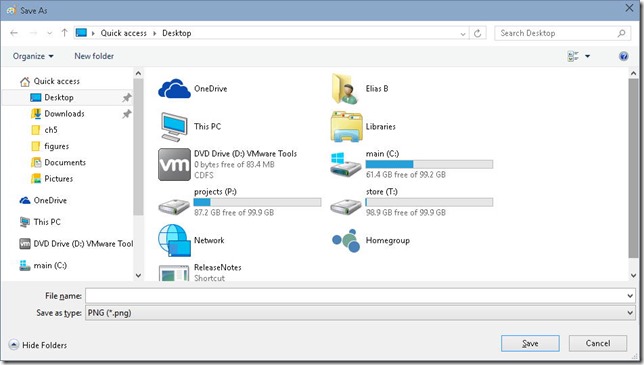This screenshot has height=365, width=644.
Task: Select OneDrive in navigation pane
Action: 50,200
